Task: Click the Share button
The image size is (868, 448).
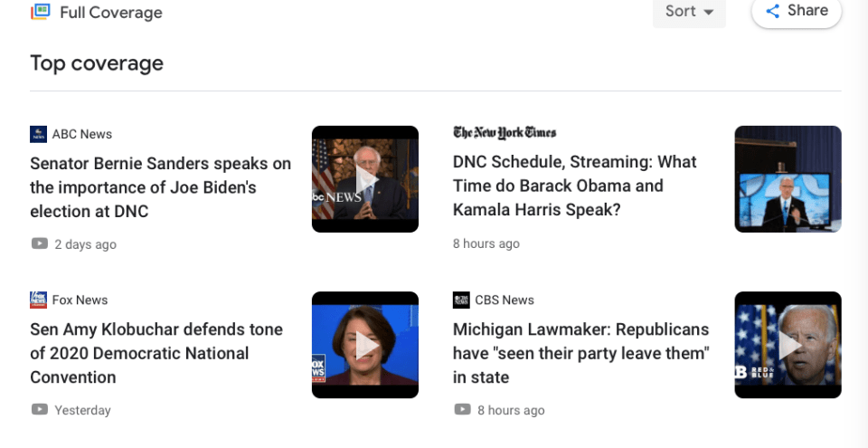Action: (x=796, y=11)
